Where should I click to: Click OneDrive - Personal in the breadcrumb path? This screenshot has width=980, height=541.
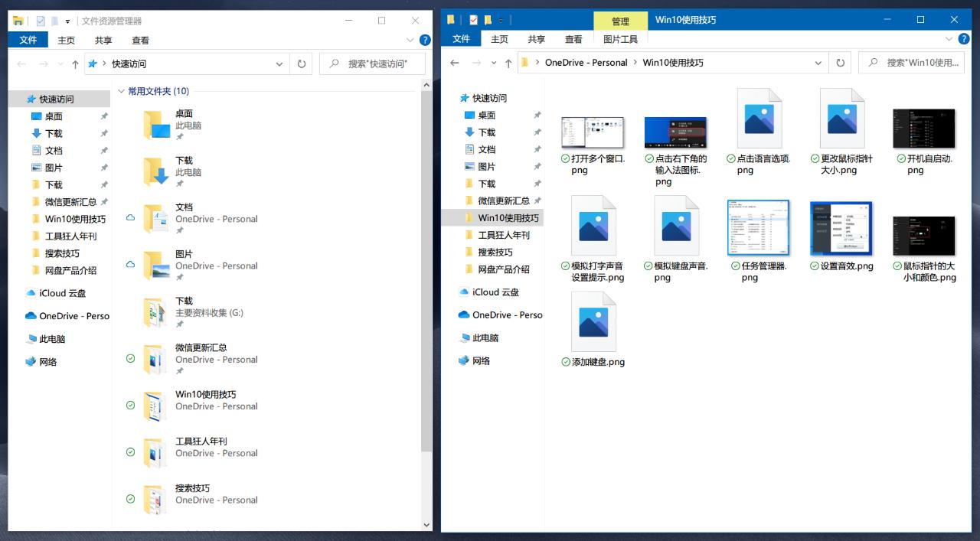pos(586,62)
